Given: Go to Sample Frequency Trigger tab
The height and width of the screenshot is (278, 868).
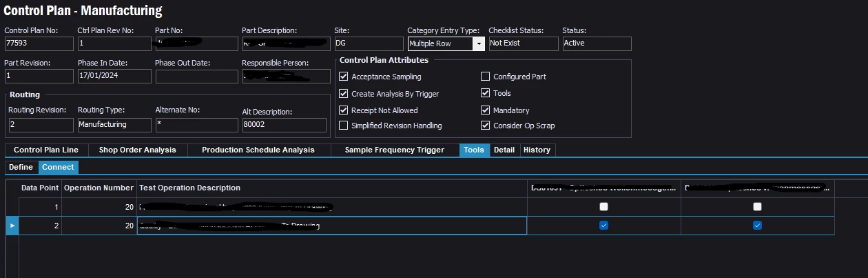Looking at the screenshot, I should (395, 150).
